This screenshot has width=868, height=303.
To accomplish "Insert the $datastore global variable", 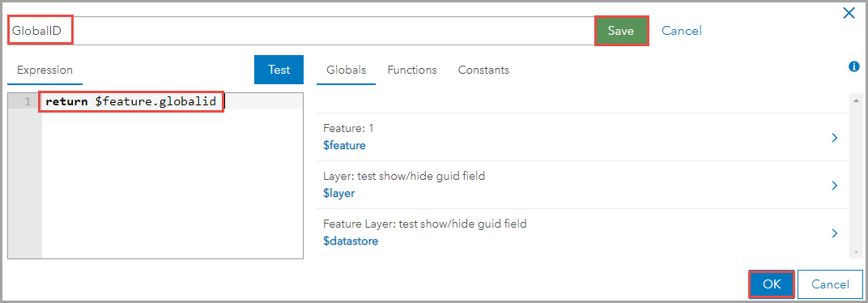I will coord(351,241).
